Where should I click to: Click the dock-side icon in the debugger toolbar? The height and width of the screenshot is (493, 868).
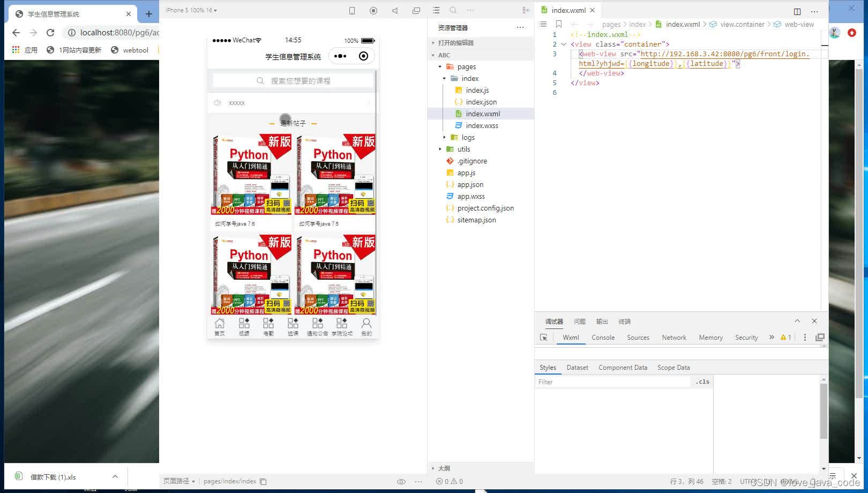(x=820, y=338)
